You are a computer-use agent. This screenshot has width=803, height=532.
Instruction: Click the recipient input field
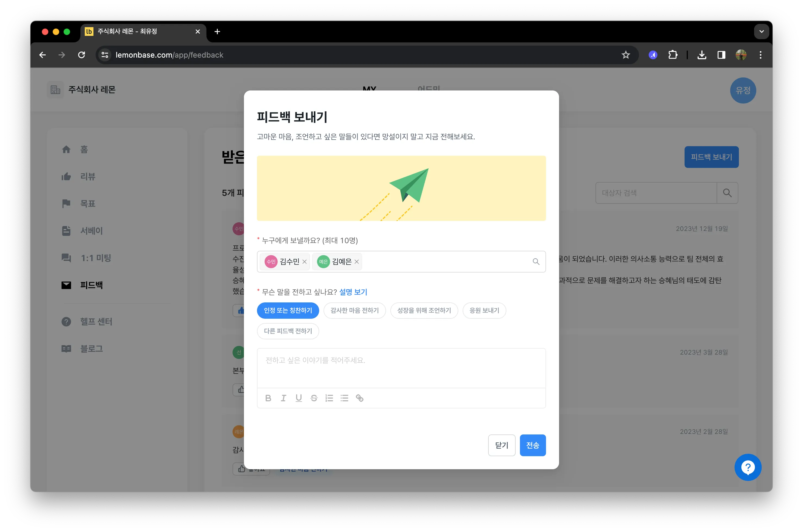(x=401, y=262)
